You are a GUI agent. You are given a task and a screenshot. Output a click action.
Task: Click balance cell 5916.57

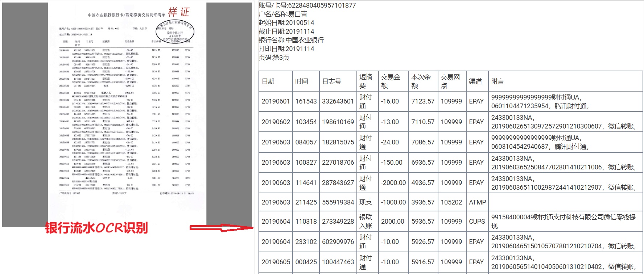click(423, 262)
